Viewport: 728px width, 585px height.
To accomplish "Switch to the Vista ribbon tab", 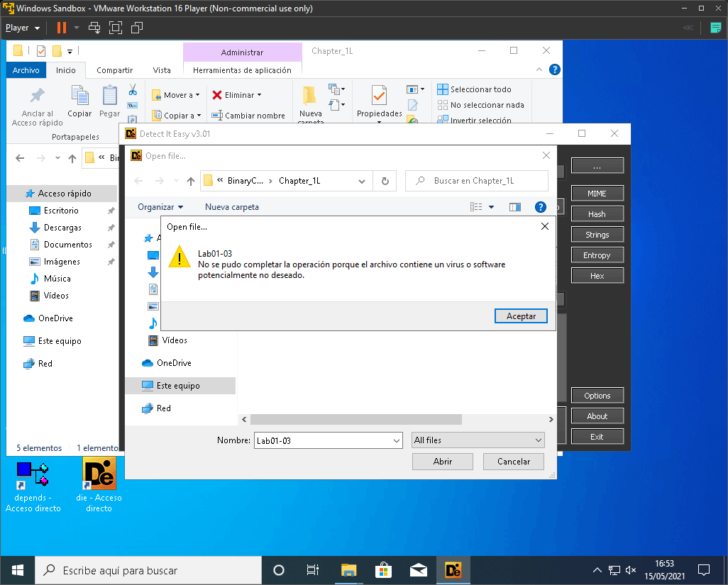I will [162, 70].
